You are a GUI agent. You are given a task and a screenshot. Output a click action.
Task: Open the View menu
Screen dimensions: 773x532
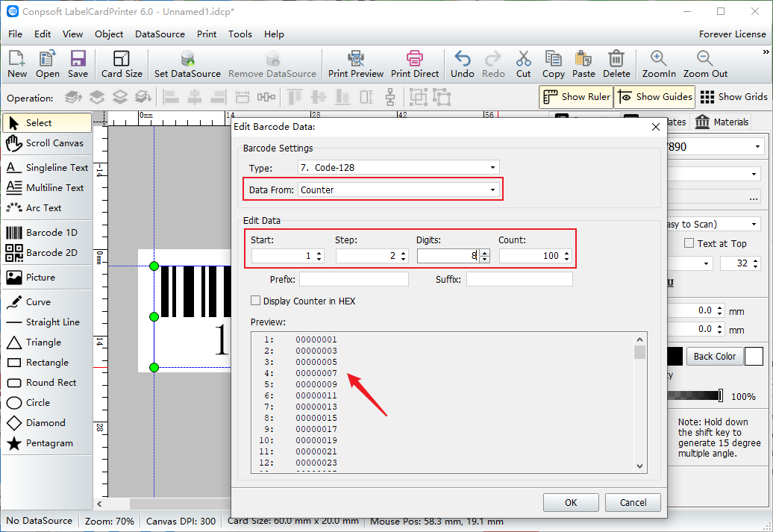coord(72,34)
